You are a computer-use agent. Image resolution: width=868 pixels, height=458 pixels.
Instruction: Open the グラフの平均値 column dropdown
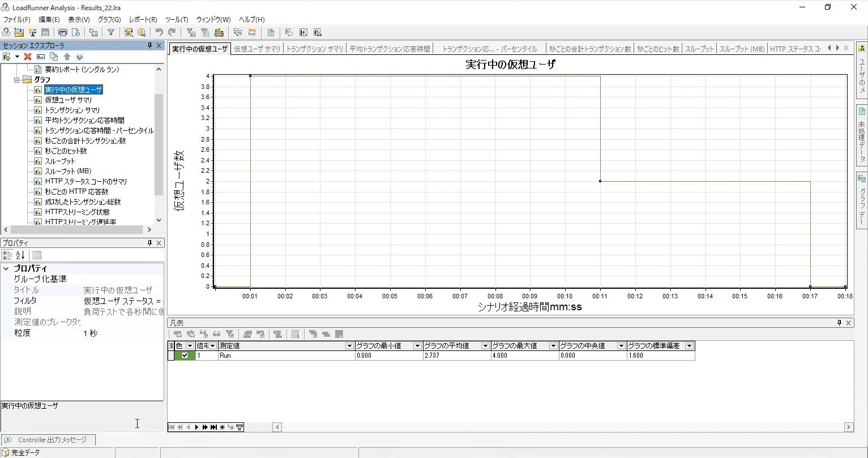[485, 346]
